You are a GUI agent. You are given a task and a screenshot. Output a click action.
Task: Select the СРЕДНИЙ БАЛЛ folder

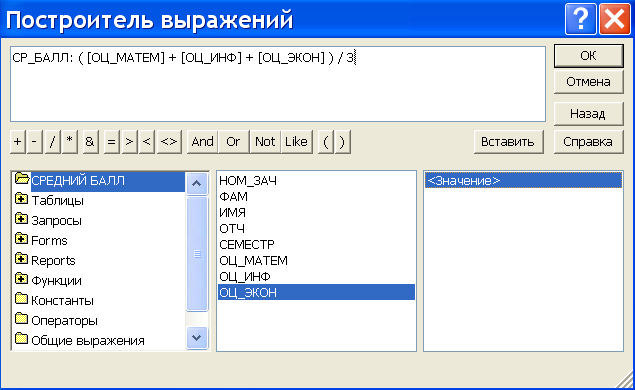pos(108,181)
